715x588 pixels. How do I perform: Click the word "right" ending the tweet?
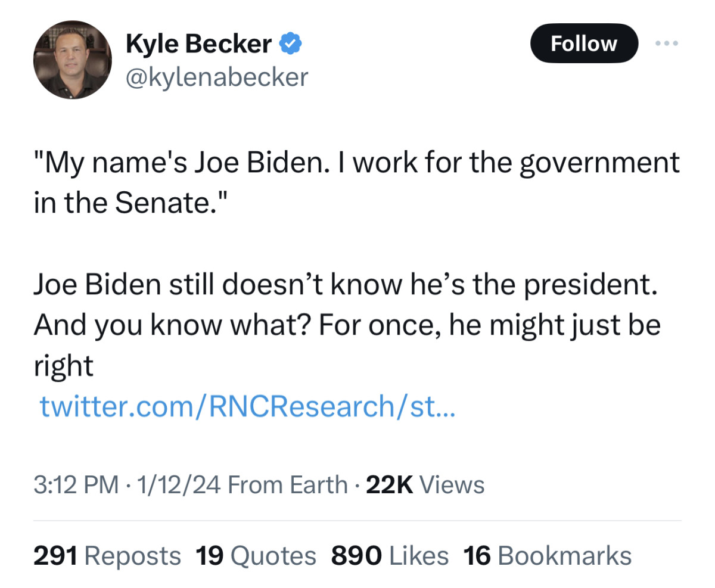64,367
